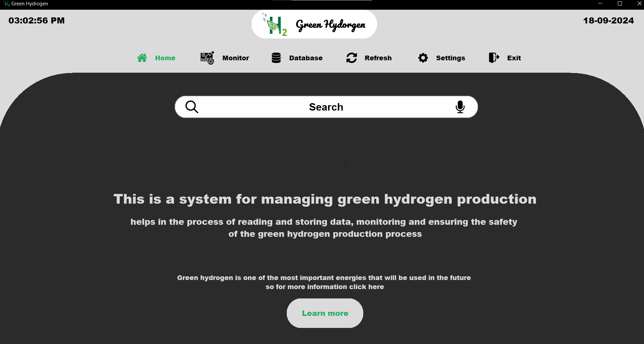The height and width of the screenshot is (344, 644).
Task: Click the Settings gear icon
Action: coord(423,58)
